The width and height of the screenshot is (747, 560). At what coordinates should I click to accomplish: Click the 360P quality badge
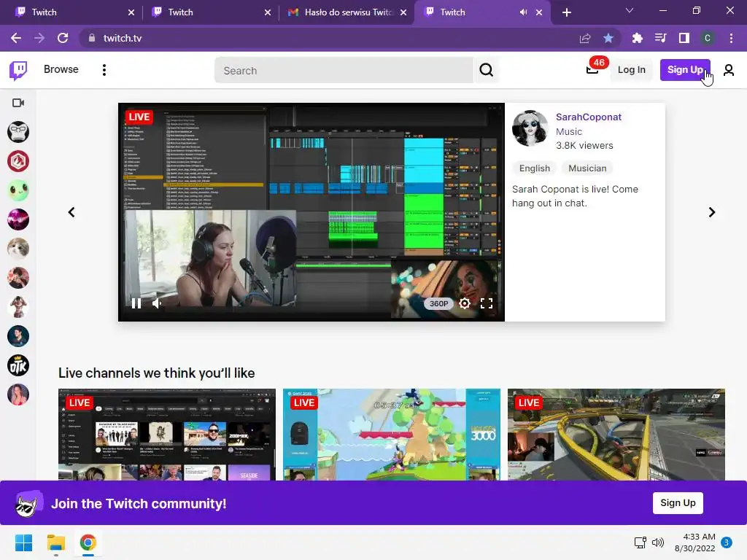[438, 303]
